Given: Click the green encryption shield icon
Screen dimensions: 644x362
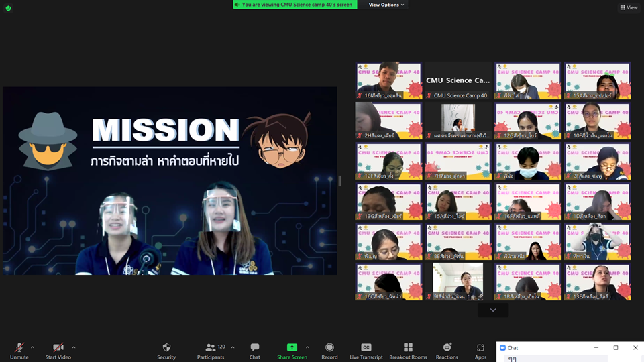Looking at the screenshot, I should (9, 8).
